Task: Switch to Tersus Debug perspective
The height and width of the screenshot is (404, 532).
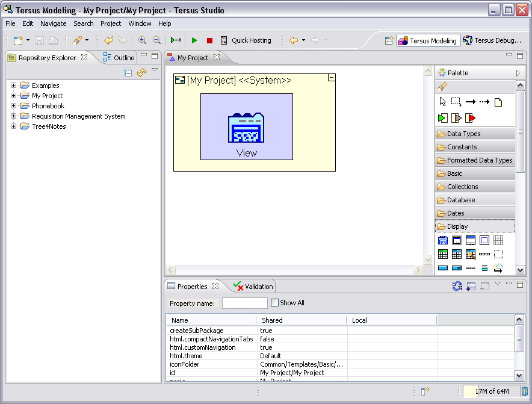Action: pyautogui.click(x=492, y=40)
